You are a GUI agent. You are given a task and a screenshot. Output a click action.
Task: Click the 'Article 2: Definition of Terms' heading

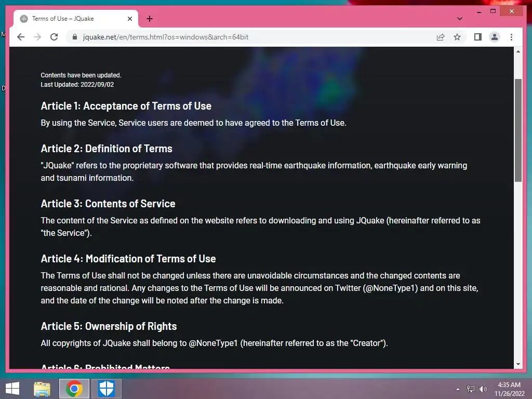(107, 148)
